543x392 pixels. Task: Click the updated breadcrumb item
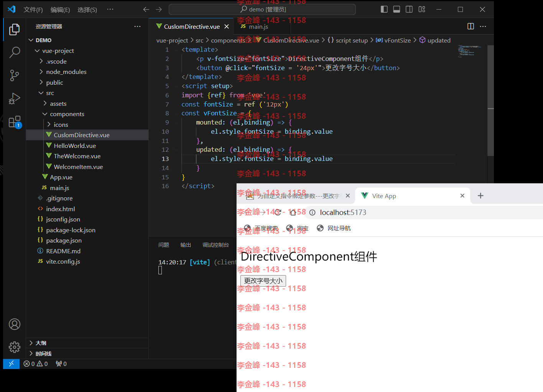tap(435, 40)
